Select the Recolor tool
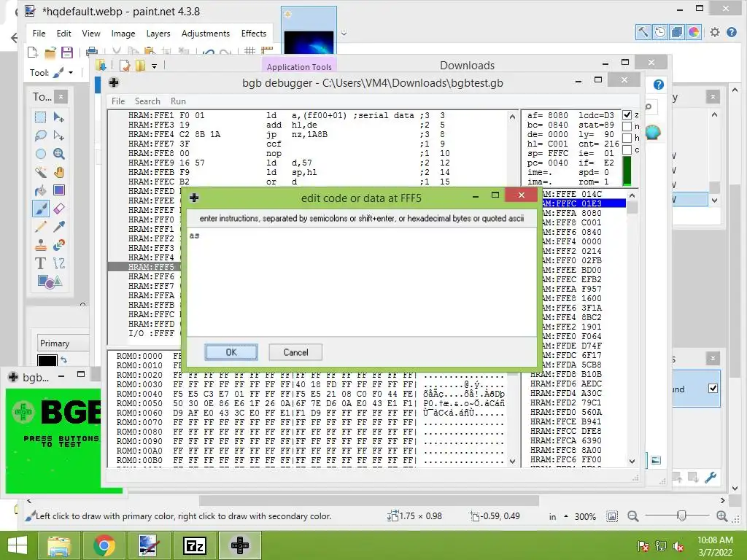747x560 pixels. [x=59, y=245]
